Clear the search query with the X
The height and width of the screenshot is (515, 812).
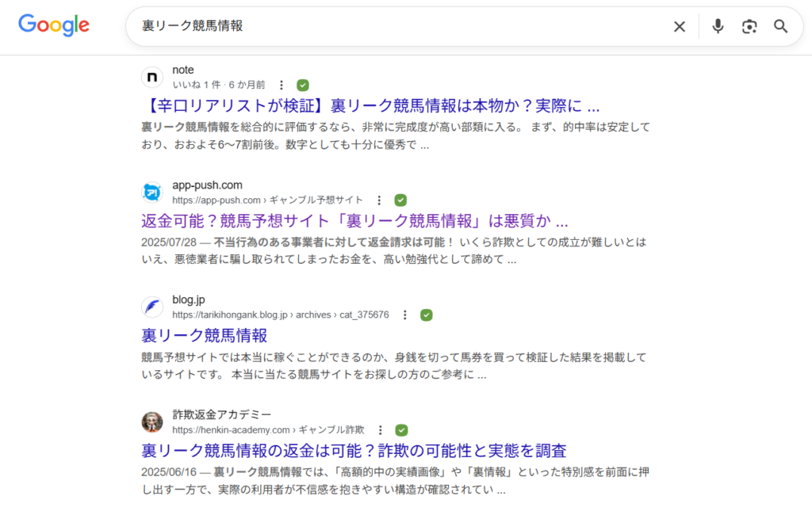[x=680, y=26]
